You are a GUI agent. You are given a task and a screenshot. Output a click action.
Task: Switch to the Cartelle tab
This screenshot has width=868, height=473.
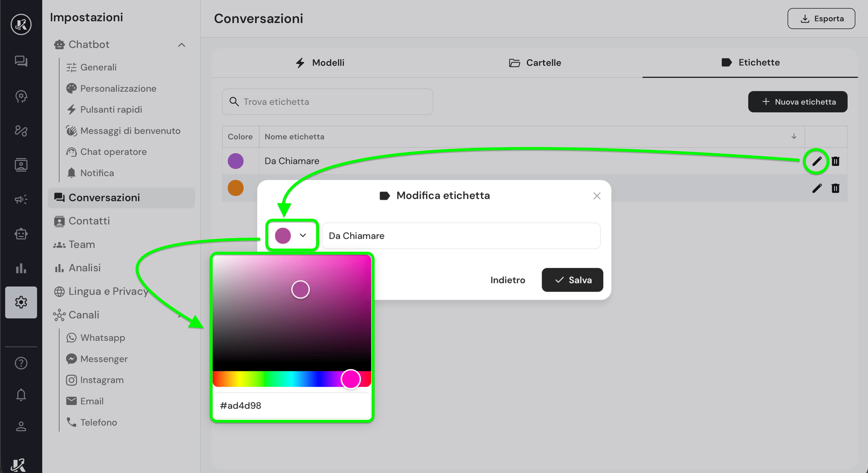535,63
